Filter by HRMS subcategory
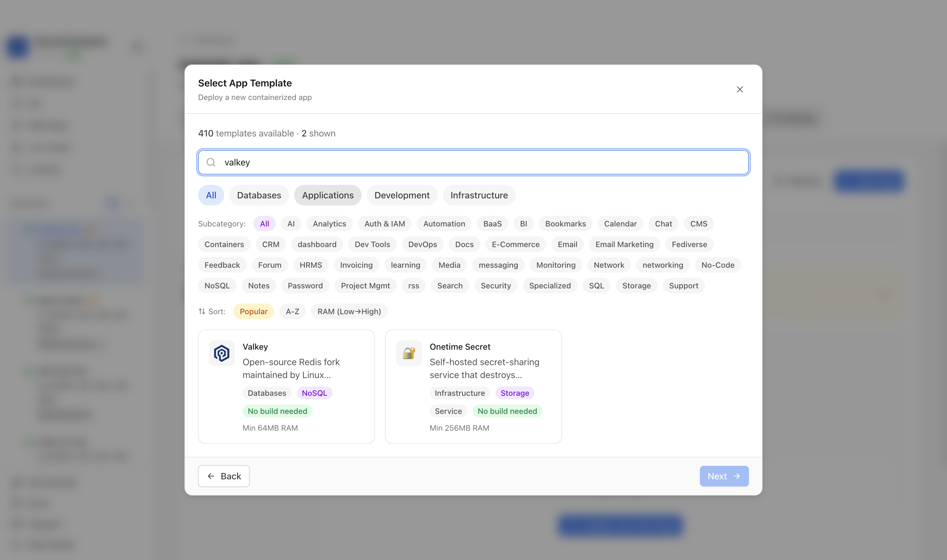Screen dimensions: 947x560 click(311, 265)
